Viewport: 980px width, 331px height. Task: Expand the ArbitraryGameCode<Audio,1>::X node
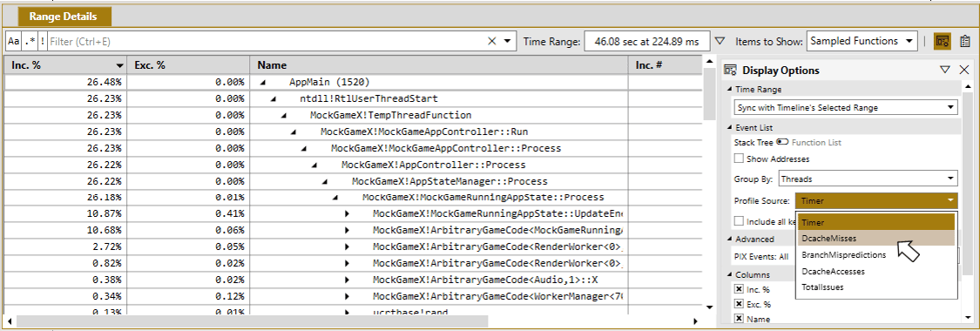[x=347, y=280]
